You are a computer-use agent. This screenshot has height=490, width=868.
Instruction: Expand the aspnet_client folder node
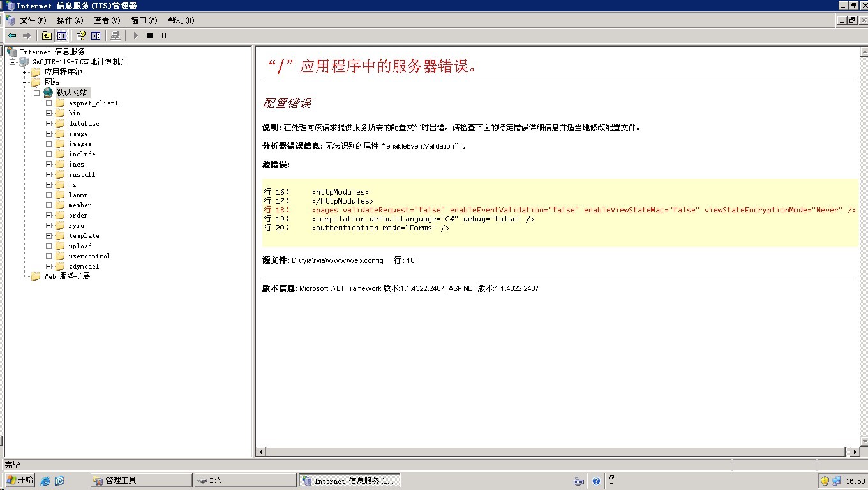click(49, 103)
